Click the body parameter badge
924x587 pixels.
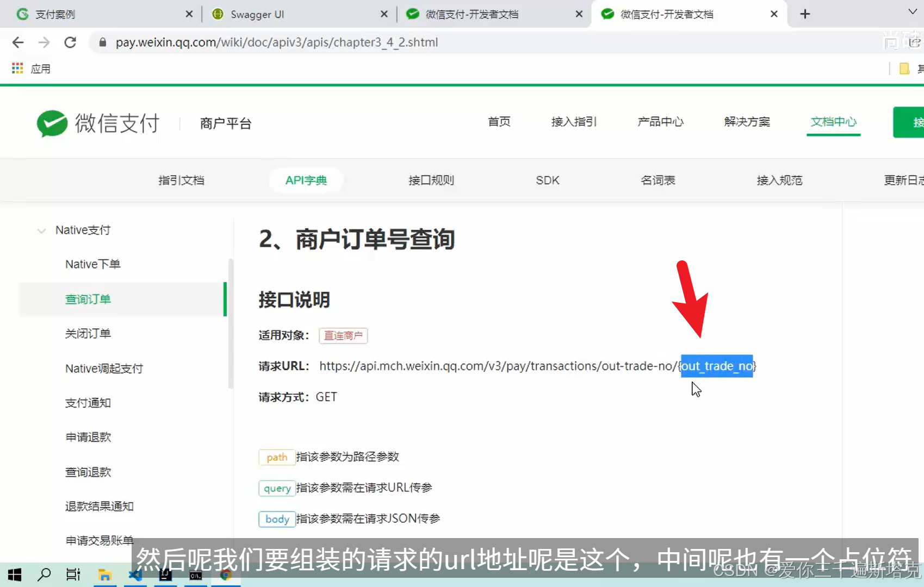tap(277, 519)
